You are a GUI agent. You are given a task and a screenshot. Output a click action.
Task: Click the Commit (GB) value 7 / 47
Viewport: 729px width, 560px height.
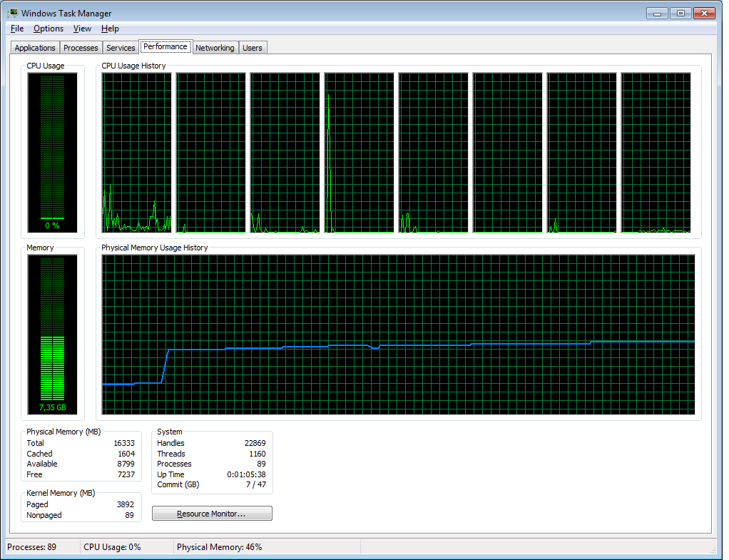[256, 484]
